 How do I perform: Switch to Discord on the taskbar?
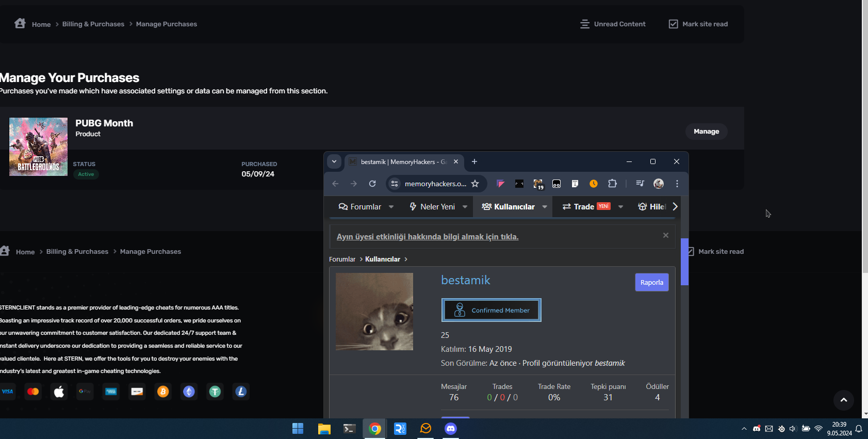pos(451,429)
